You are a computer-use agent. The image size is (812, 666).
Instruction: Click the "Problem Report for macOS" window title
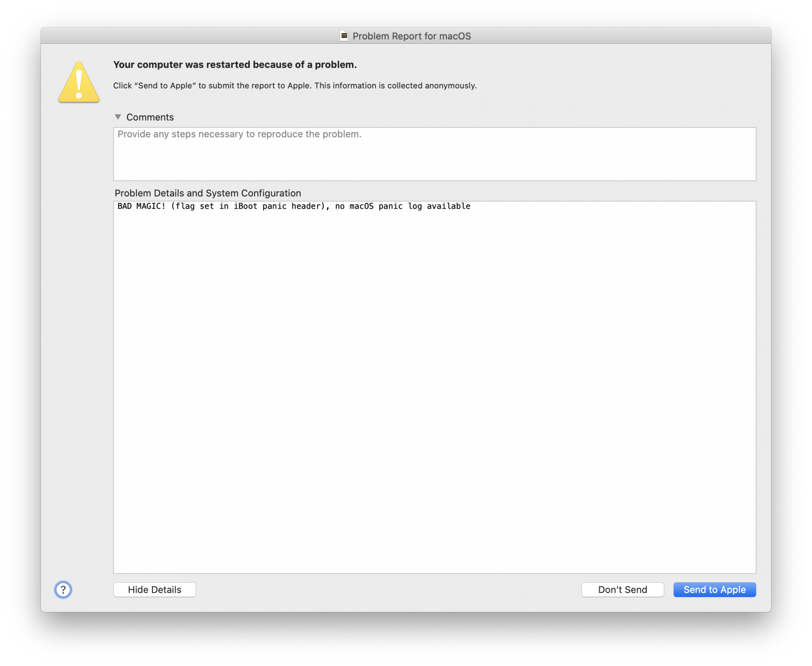[x=411, y=36]
